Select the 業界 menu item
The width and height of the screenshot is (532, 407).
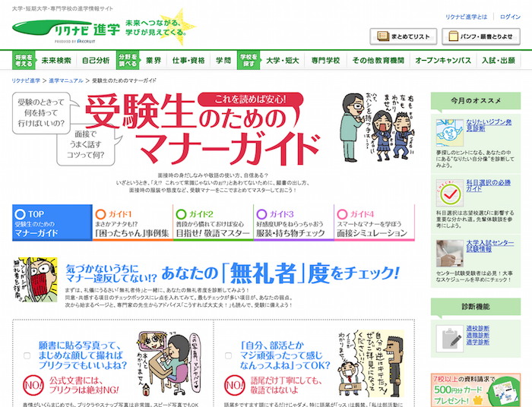click(x=154, y=61)
